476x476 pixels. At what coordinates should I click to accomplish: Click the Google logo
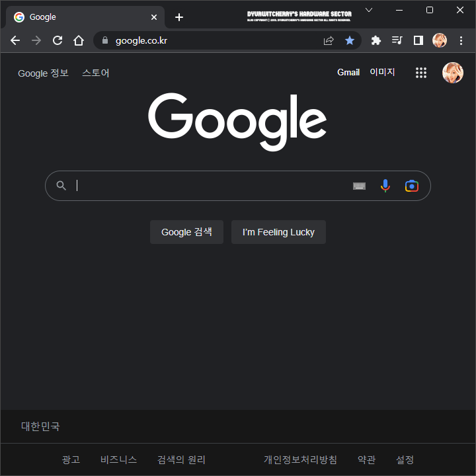tap(237, 122)
